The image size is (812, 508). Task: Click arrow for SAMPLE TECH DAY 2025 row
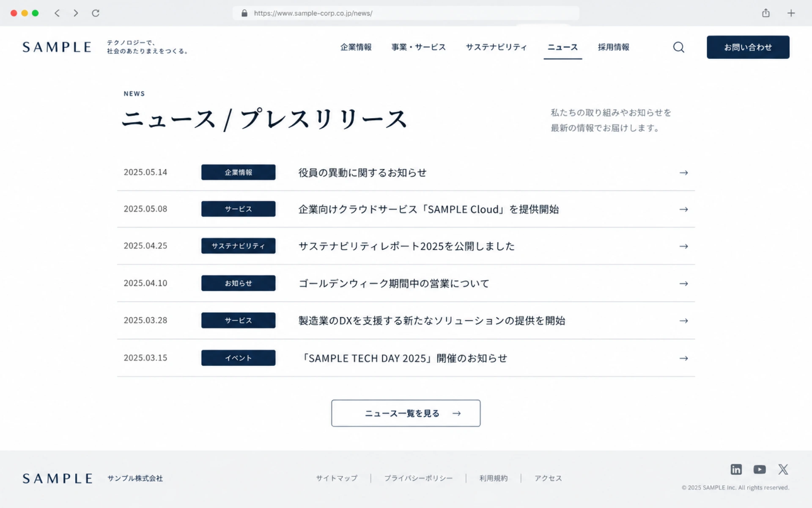click(x=684, y=358)
